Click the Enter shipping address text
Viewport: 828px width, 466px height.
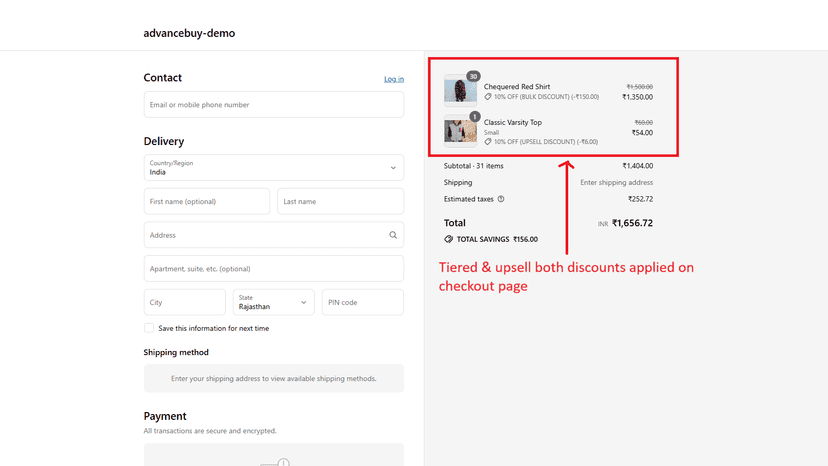[616, 182]
